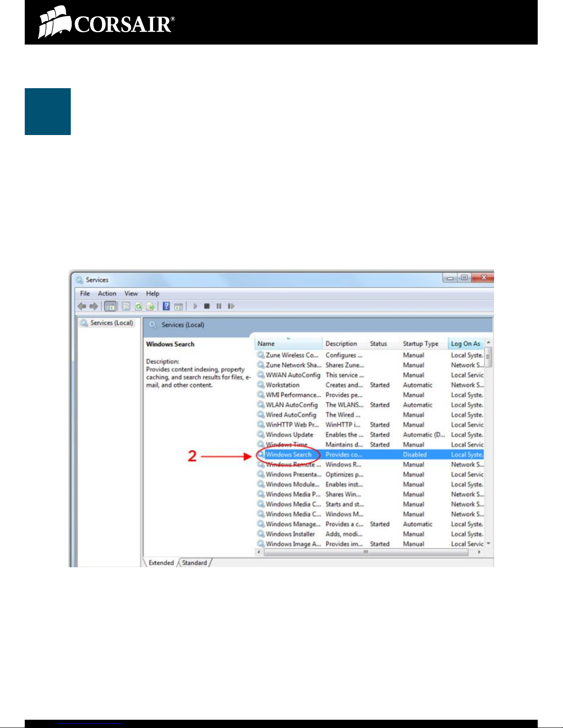Click the Export List toolbar icon
This screenshot has height=728, width=563.
click(x=150, y=306)
